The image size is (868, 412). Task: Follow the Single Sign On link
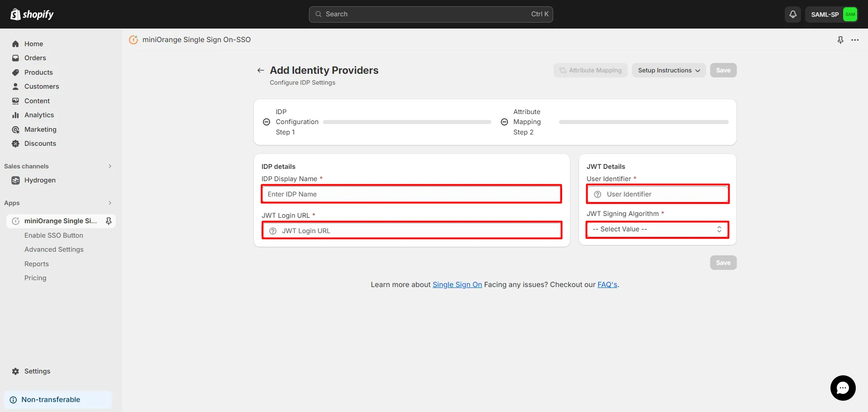click(x=457, y=284)
